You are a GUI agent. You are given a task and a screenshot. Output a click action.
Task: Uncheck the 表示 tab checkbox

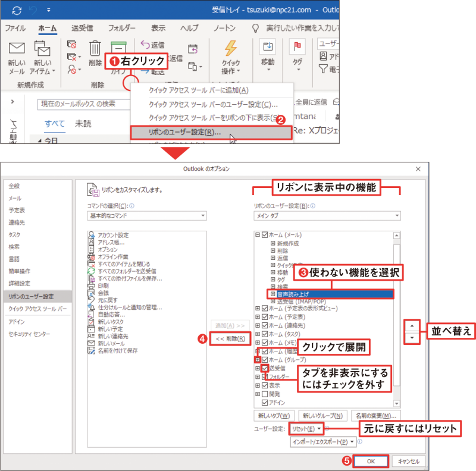click(265, 385)
